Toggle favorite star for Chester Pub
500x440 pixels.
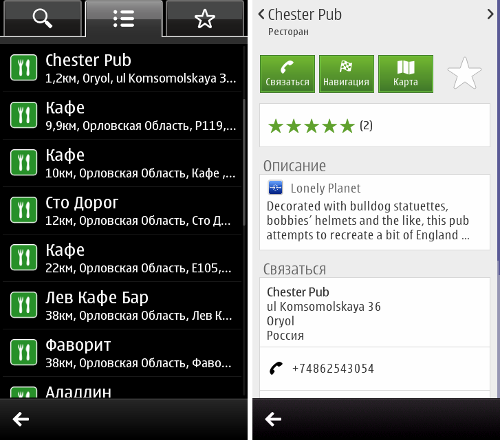pyautogui.click(x=464, y=73)
